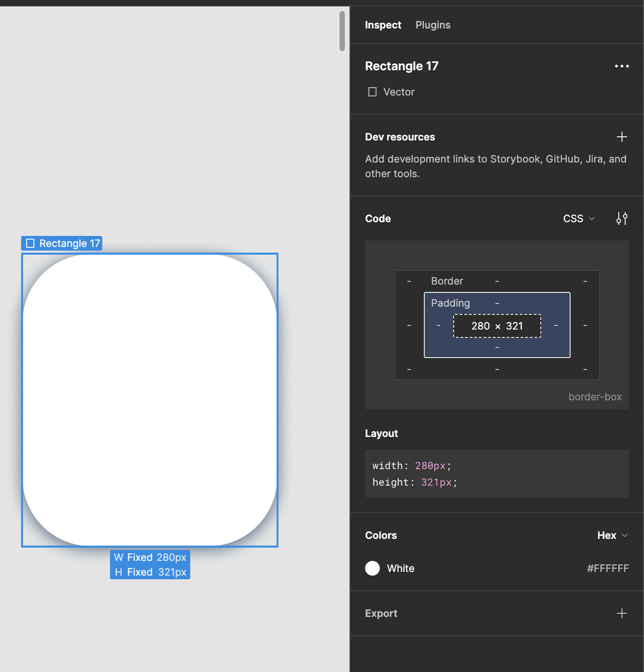Select the white rounded rectangle on canvas
This screenshot has height=672, width=644.
pos(150,400)
